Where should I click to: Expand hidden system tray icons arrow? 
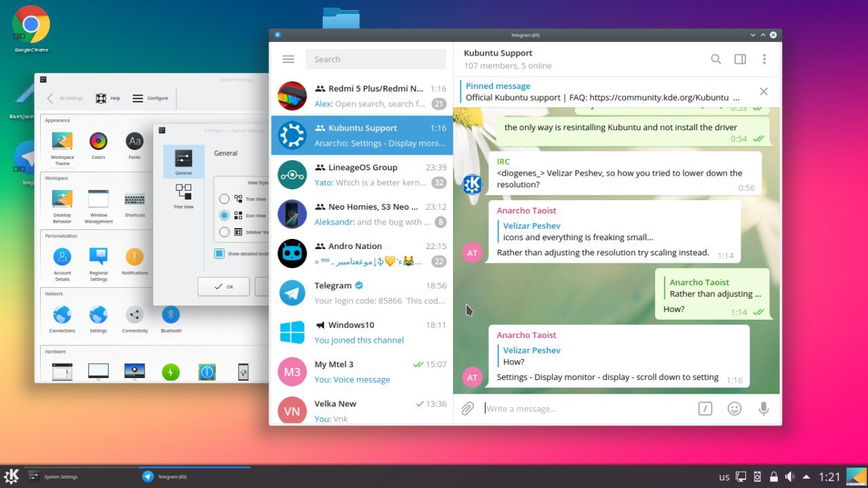pyautogui.click(x=806, y=476)
